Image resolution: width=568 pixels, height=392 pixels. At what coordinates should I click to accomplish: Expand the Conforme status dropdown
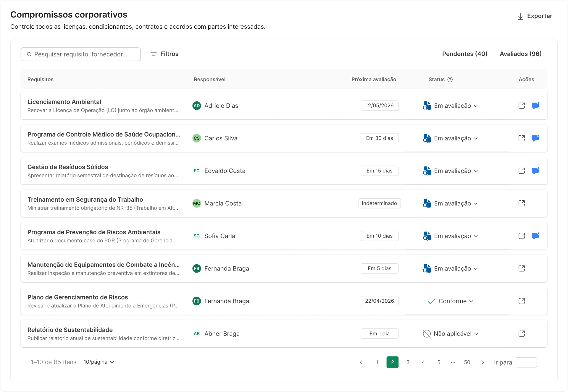452,301
